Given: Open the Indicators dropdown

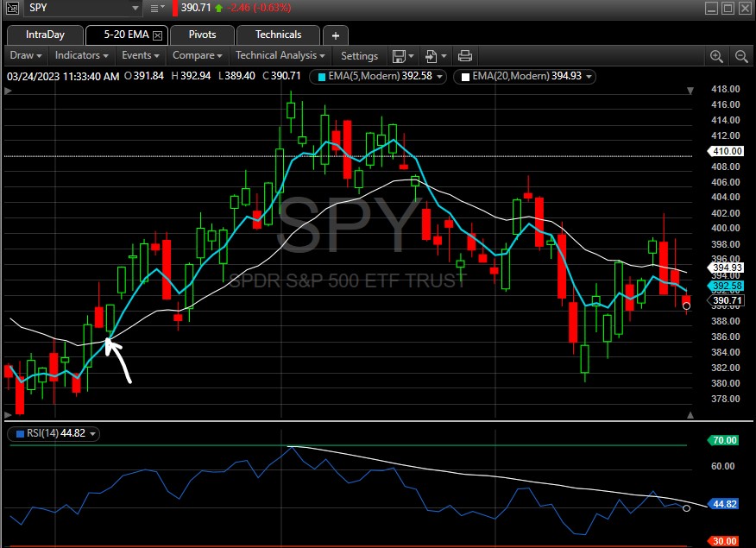Looking at the screenshot, I should 81,55.
